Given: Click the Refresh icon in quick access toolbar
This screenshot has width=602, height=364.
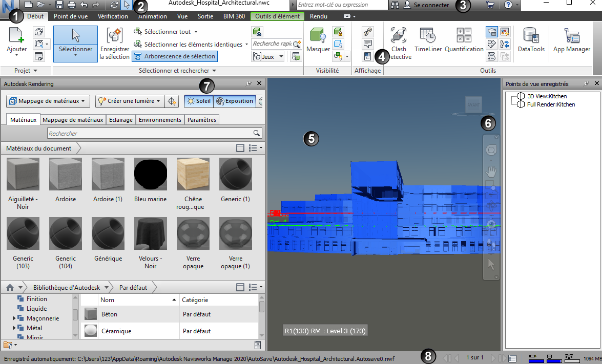Looking at the screenshot, I should [114, 5].
